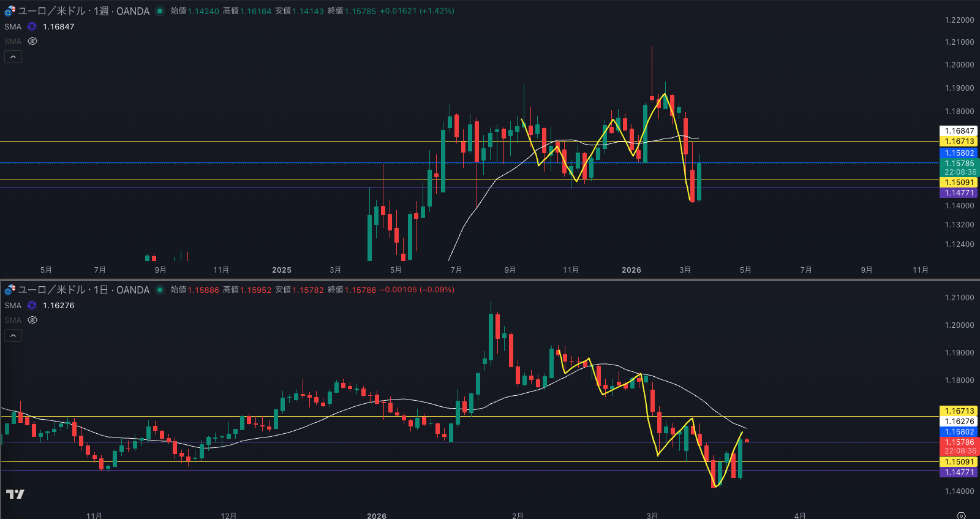
Task: Open chart settings via the hexagon gear icon
Action: pos(961,515)
